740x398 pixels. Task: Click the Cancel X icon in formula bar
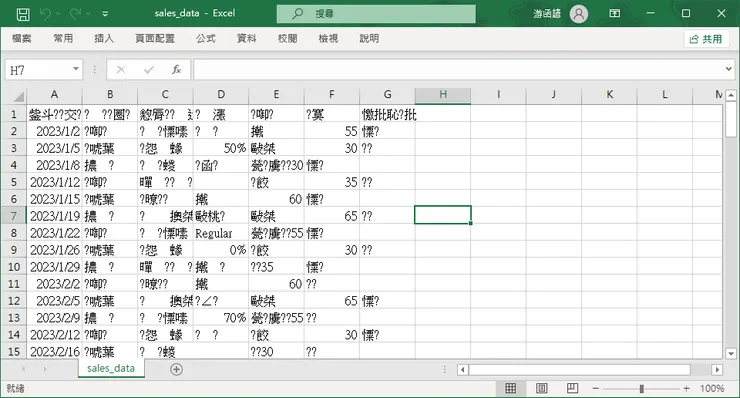pyautogui.click(x=121, y=70)
